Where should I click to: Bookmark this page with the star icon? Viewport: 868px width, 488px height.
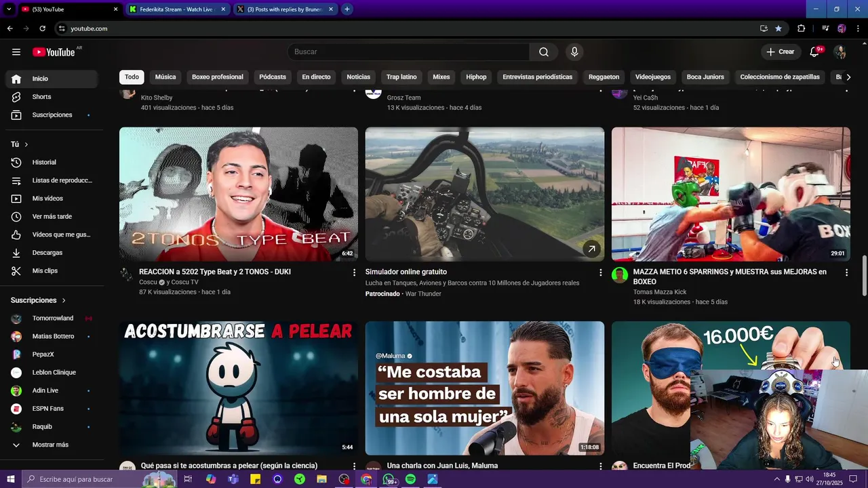click(778, 28)
